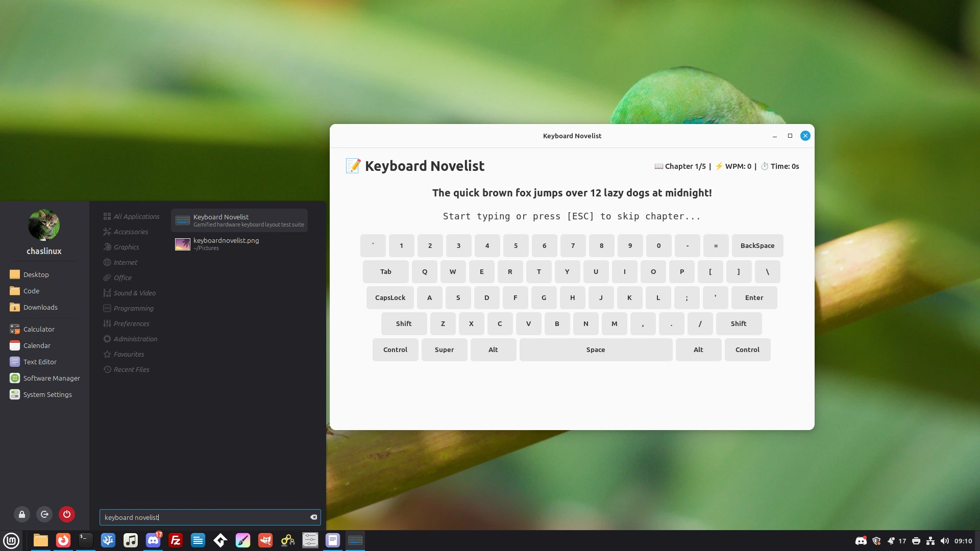Viewport: 980px width, 551px height.
Task: Click the chaslinux user avatar
Action: coord(44,225)
